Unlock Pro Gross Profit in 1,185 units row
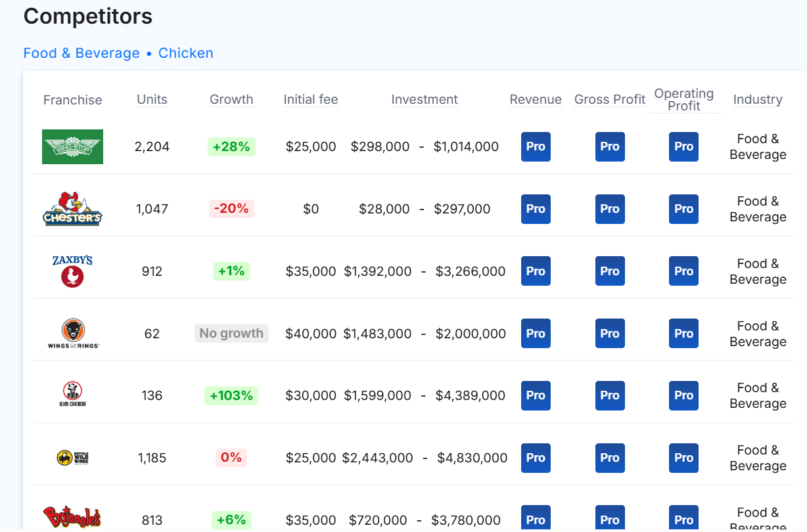Screen dimensions: 807x532 click(x=610, y=458)
